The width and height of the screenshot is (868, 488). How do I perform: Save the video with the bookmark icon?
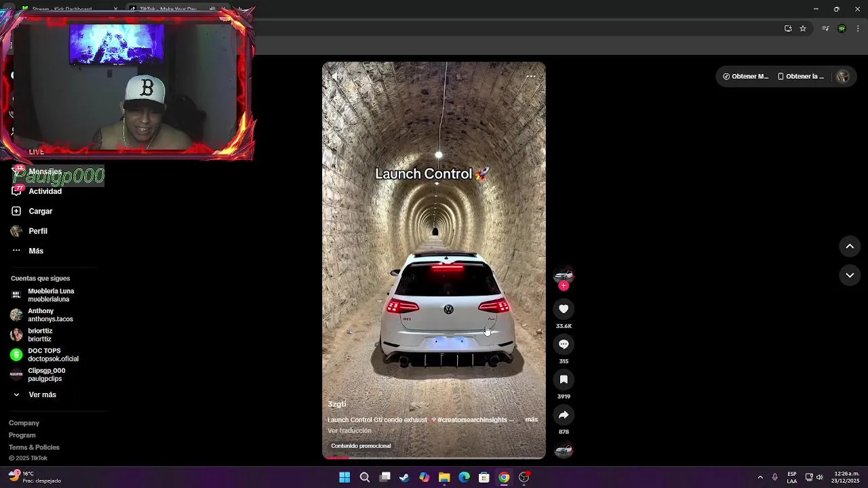click(x=564, y=380)
